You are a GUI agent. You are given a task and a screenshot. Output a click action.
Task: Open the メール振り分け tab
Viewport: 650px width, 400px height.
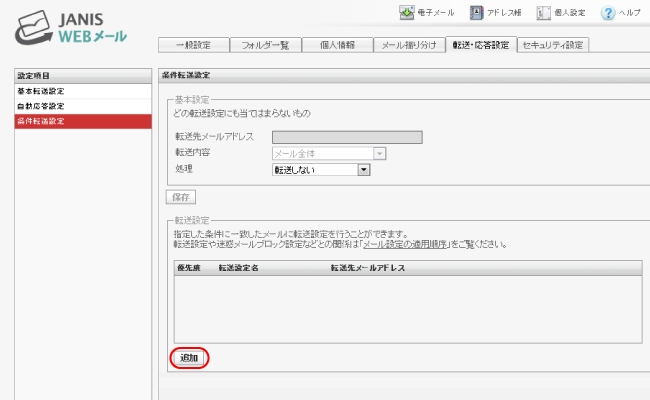409,45
